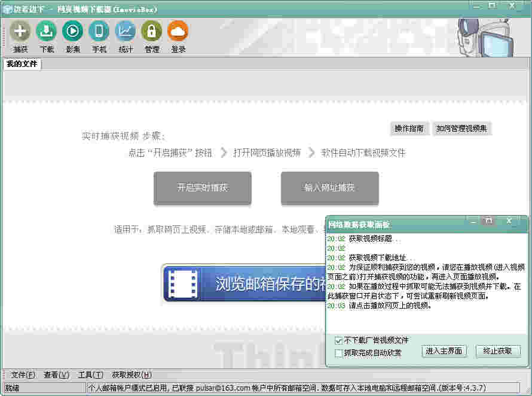
Task: Switch to the 我的文件 tab
Action: point(21,63)
